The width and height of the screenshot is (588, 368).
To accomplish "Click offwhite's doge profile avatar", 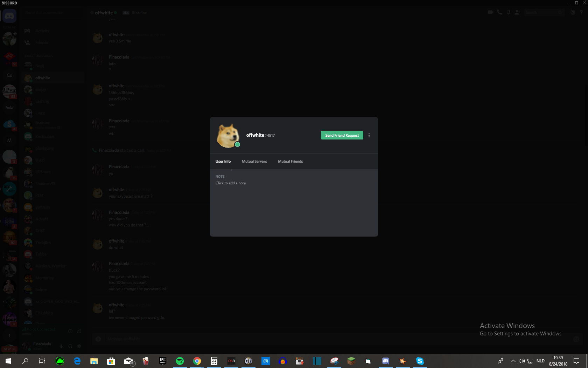I will point(228,135).
